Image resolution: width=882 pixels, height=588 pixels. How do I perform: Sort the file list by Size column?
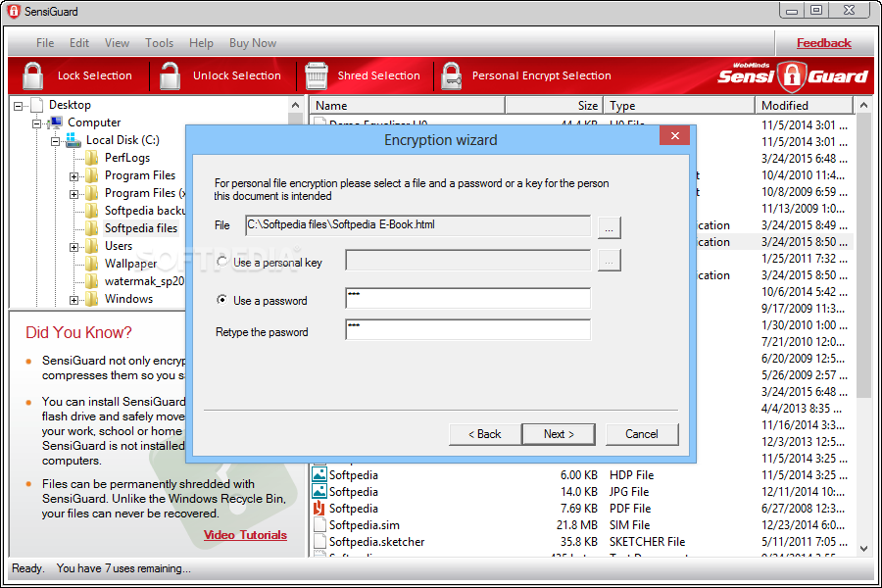[x=554, y=105]
